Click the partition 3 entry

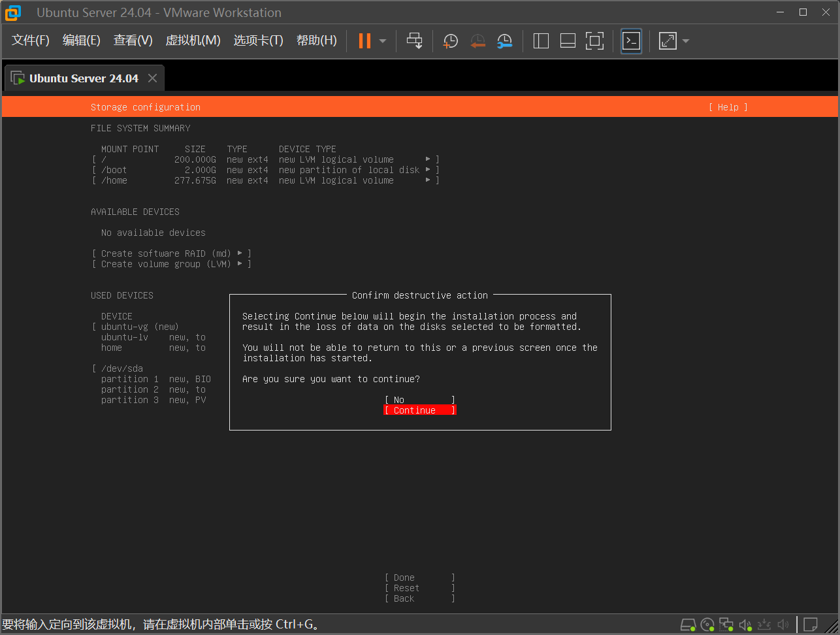click(130, 400)
